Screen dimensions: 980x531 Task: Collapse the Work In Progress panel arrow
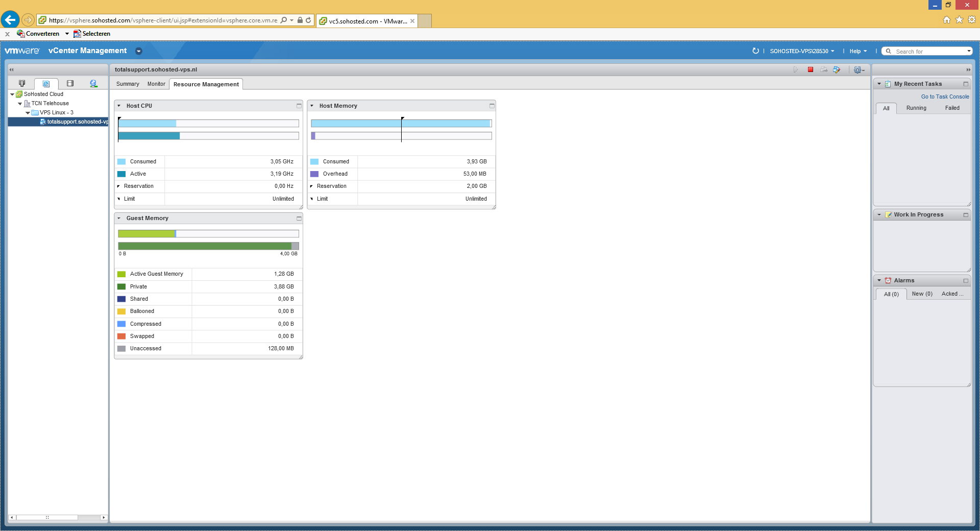coord(879,215)
